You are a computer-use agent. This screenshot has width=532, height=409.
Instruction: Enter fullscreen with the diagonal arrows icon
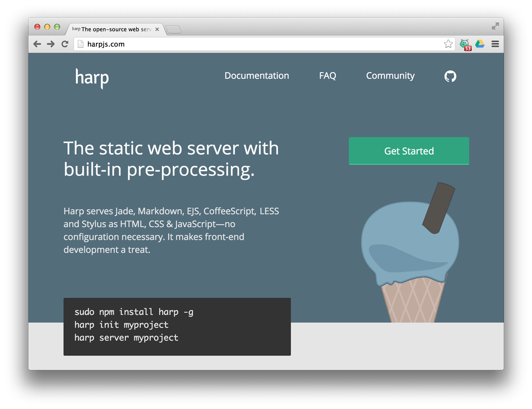tap(495, 26)
